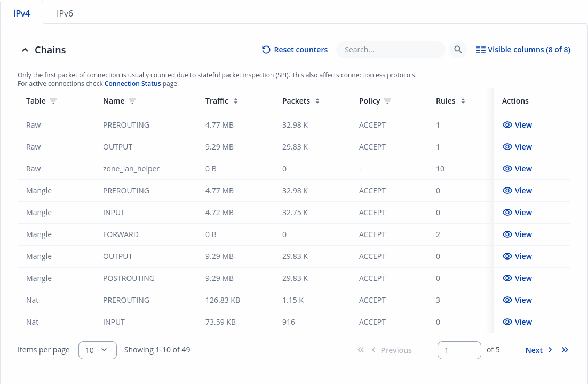Click the Table column filter icon

point(53,101)
